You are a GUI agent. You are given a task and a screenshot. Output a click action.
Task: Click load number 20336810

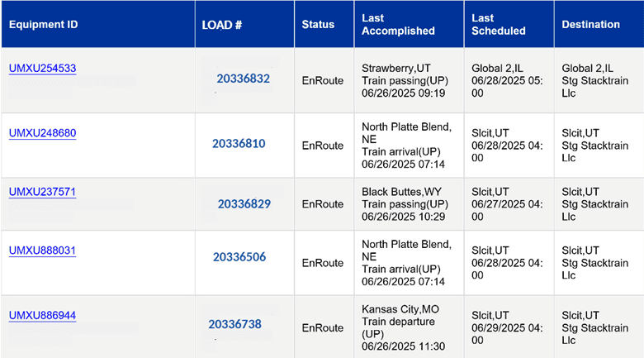(239, 144)
